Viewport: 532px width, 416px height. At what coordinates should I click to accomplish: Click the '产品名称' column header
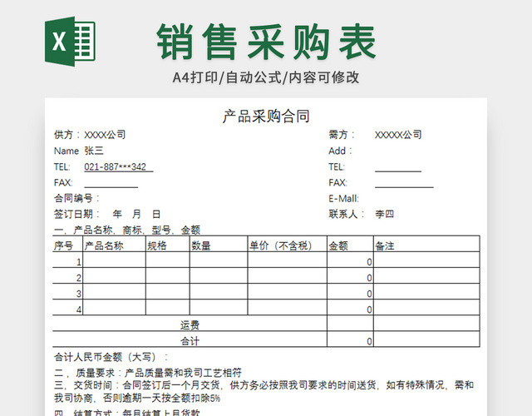pos(115,244)
